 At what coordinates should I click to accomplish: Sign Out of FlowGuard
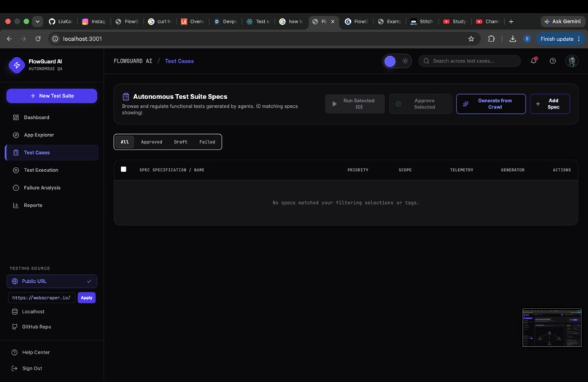tap(32, 368)
